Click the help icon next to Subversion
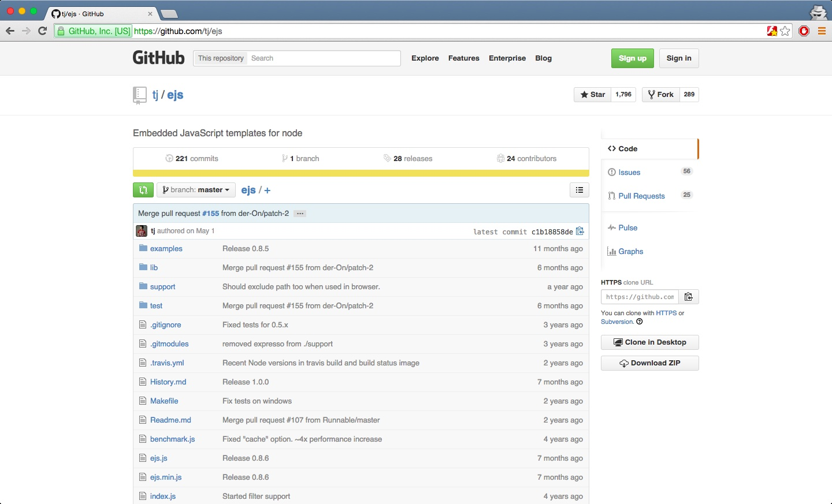 (x=640, y=322)
